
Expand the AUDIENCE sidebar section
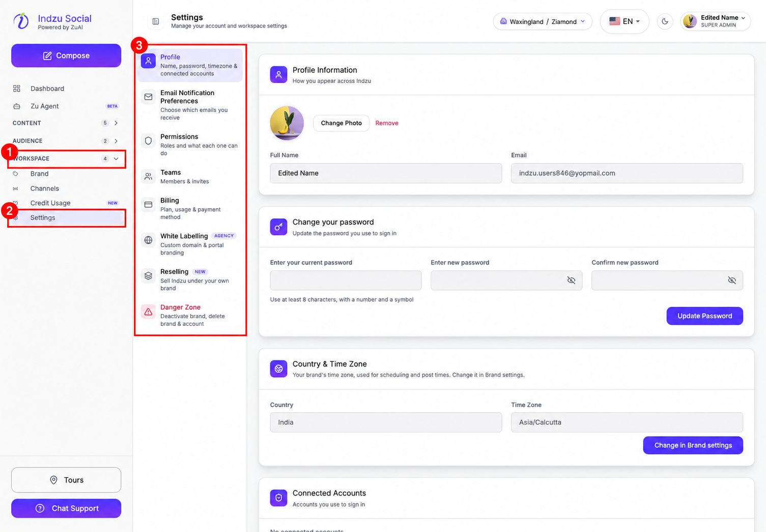pyautogui.click(x=66, y=141)
